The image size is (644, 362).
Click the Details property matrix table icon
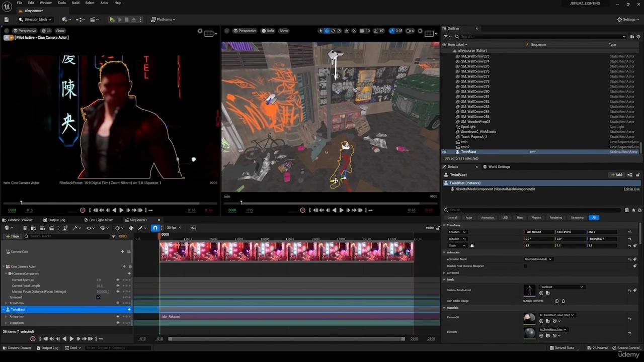click(x=626, y=210)
